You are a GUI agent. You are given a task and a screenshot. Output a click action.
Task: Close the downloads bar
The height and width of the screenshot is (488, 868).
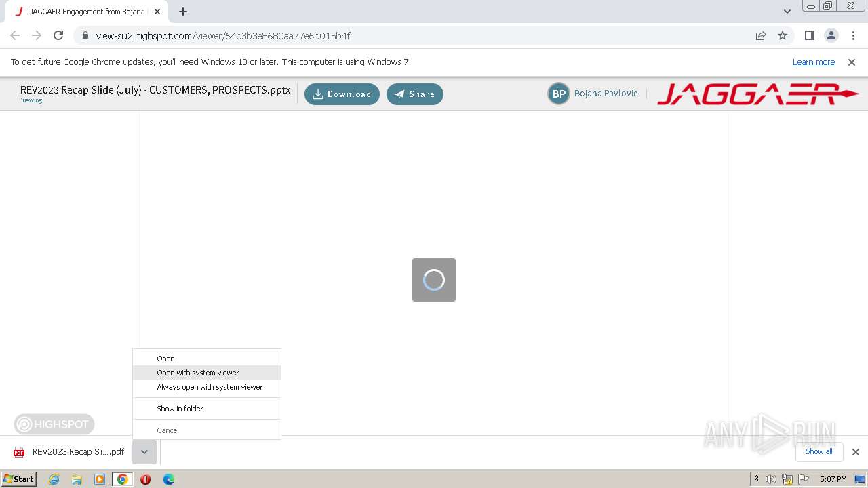tap(855, 452)
